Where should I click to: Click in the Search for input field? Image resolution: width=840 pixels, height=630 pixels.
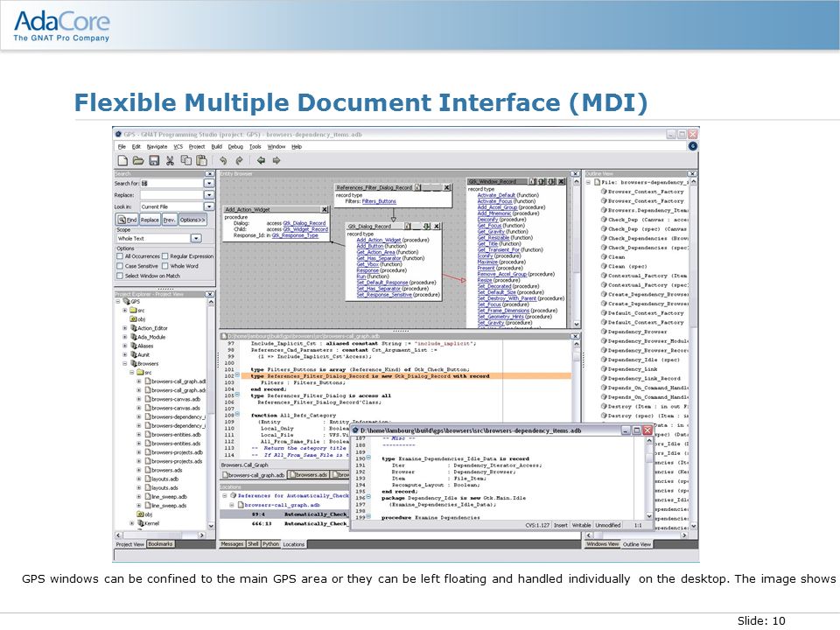(x=171, y=183)
